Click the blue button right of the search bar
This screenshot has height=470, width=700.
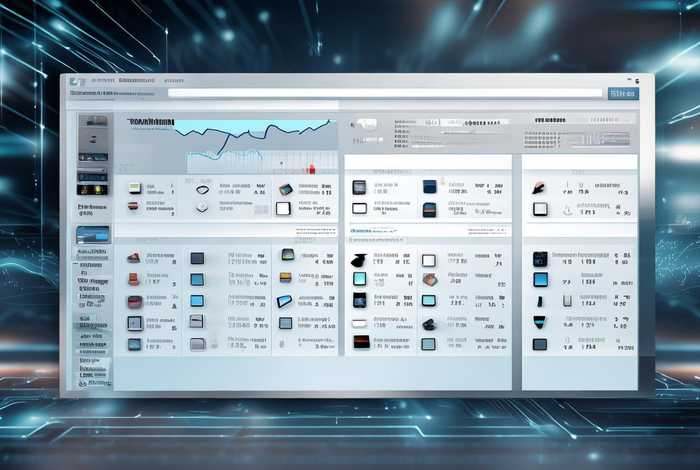click(621, 93)
